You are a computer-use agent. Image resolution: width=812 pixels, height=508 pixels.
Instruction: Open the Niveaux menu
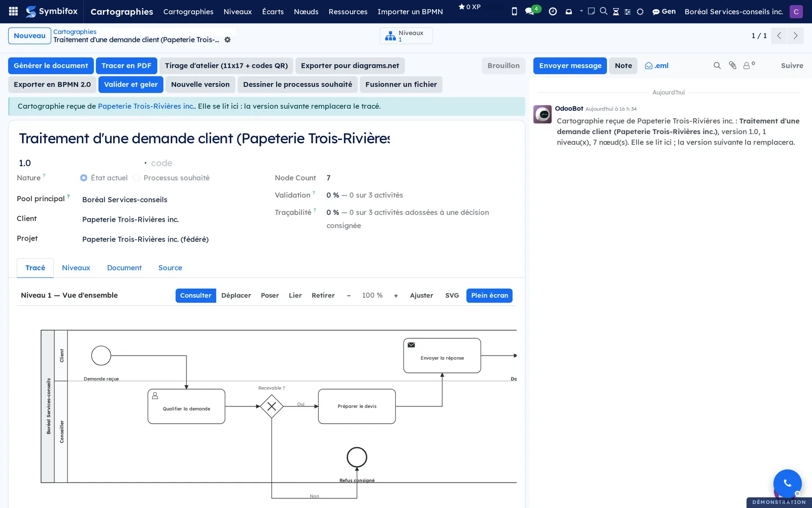pos(238,11)
